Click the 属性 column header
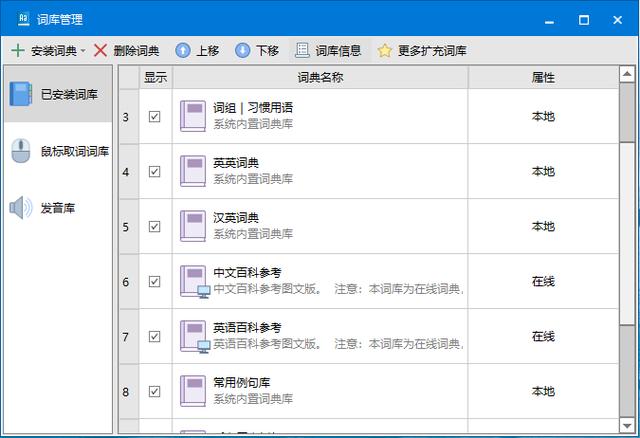Image resolution: width=640 pixels, height=438 pixels. pyautogui.click(x=543, y=77)
